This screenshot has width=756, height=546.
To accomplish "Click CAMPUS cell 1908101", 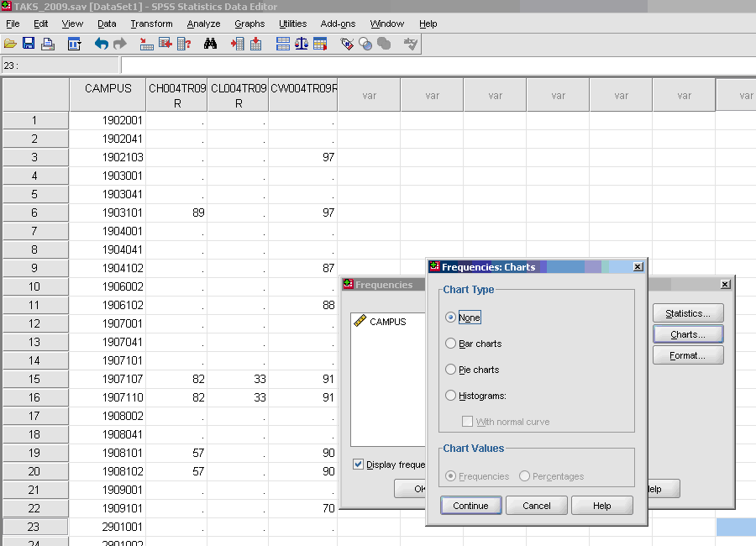I will 108,453.
